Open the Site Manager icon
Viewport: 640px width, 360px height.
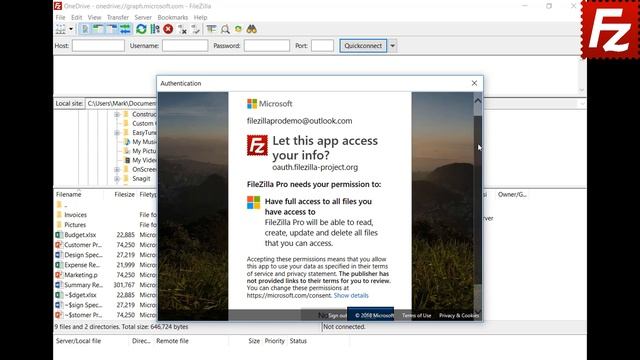61,29
